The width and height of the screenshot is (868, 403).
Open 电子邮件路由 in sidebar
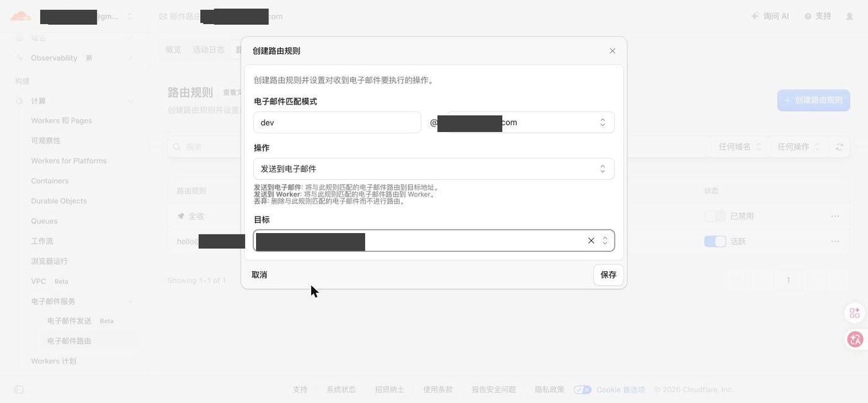tap(69, 341)
